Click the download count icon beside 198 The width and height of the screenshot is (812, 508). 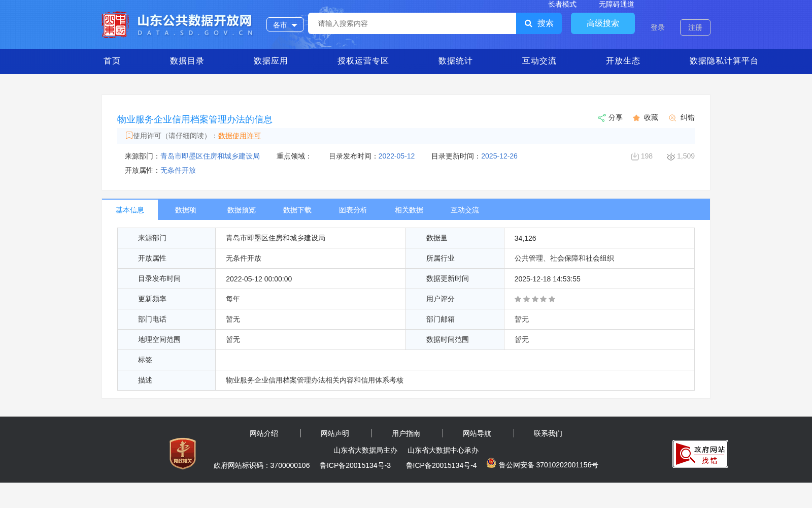point(634,156)
